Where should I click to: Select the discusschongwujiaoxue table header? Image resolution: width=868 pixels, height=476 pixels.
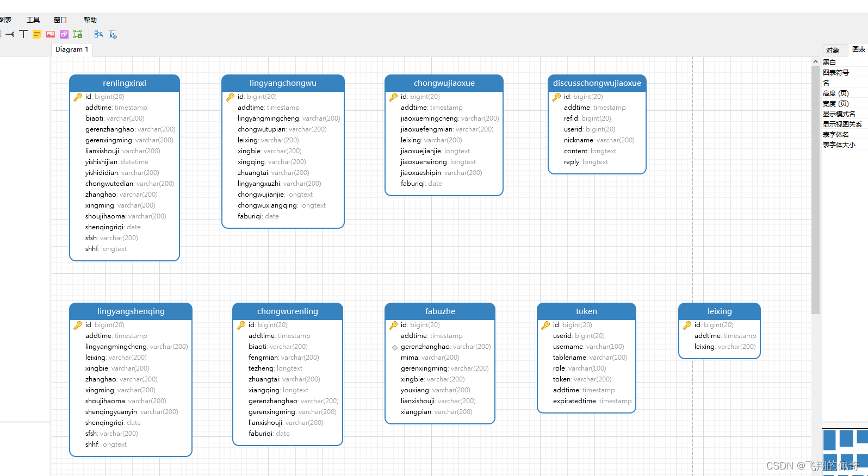tap(597, 83)
